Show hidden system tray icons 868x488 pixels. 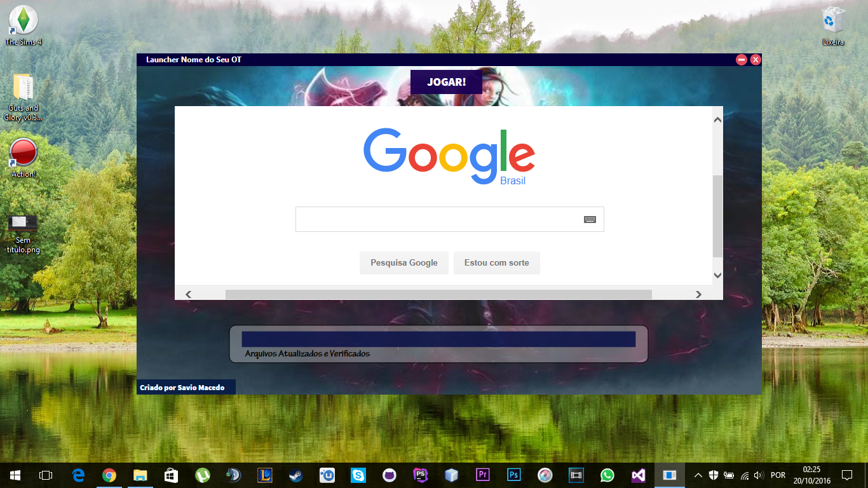pos(698,475)
